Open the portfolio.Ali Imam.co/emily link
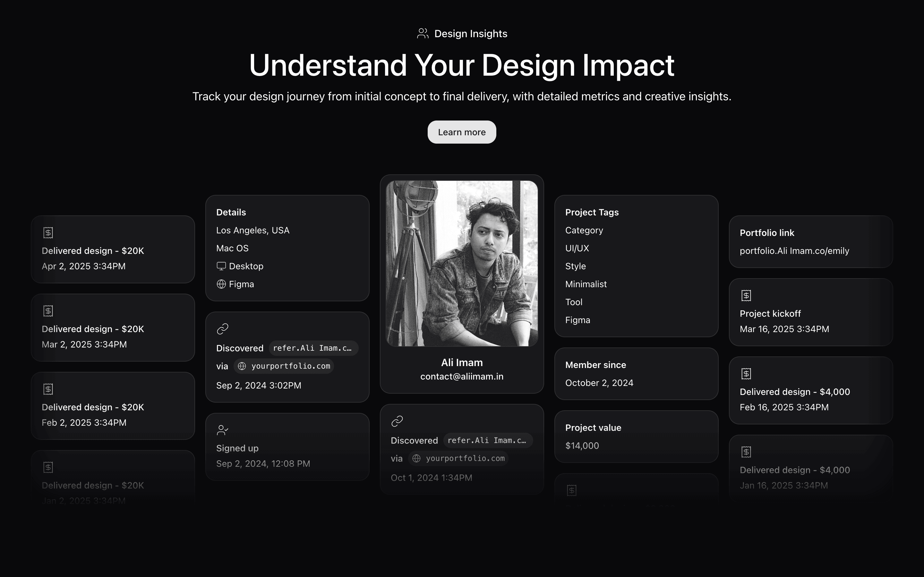This screenshot has height=577, width=924. [794, 251]
